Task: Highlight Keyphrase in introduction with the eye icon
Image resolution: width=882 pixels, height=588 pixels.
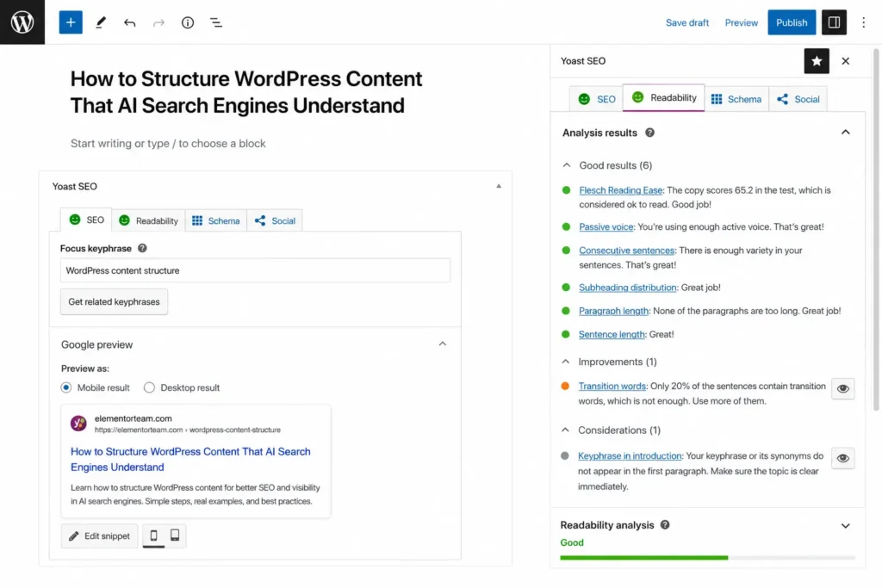Action: [x=842, y=458]
